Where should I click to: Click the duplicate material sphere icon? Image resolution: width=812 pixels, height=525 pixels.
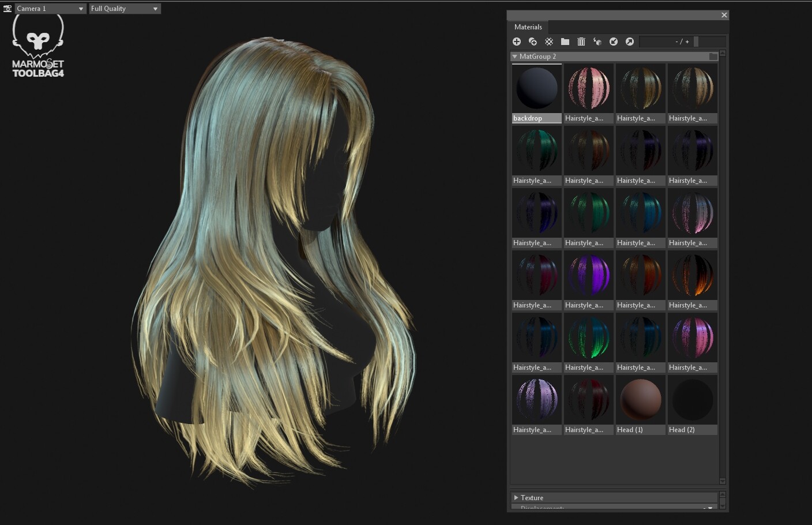tap(533, 42)
